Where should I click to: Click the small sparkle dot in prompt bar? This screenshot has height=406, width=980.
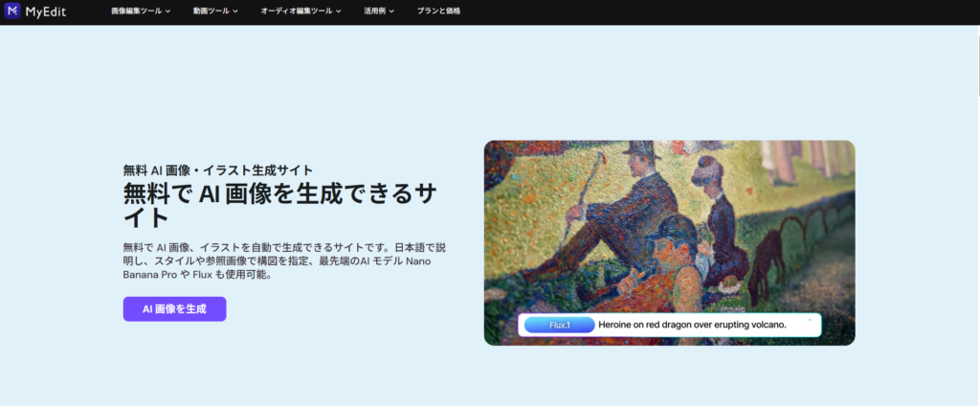[x=810, y=320]
